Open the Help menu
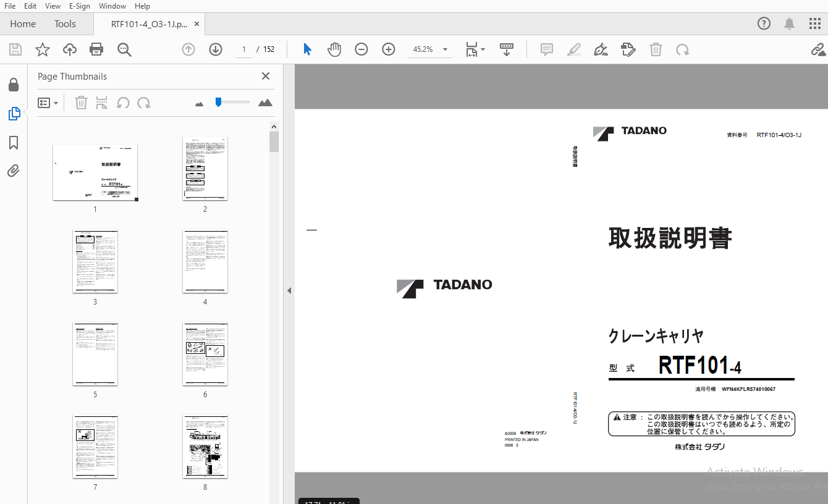828x504 pixels. (x=142, y=6)
